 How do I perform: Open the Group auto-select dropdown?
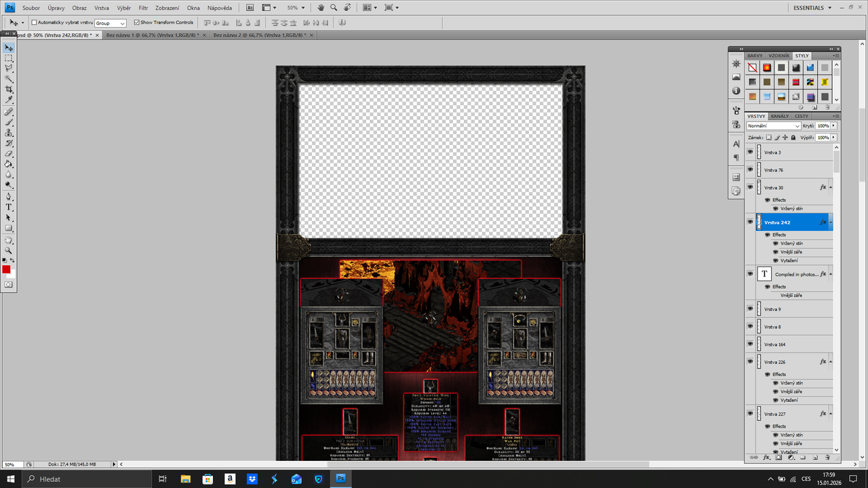pos(111,23)
